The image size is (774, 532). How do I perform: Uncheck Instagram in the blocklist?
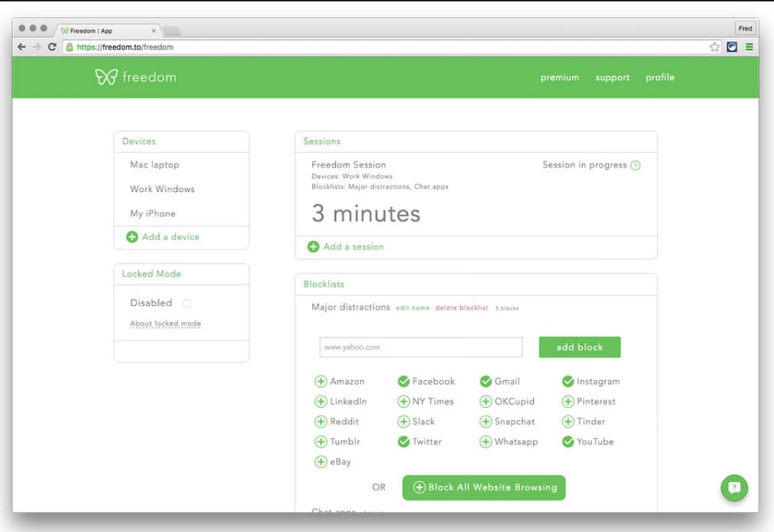tap(568, 382)
